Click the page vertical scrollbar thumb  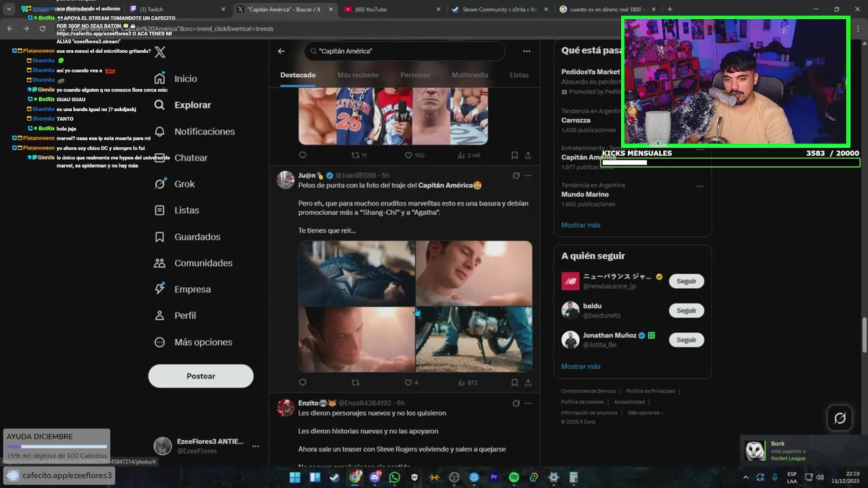pyautogui.click(x=864, y=334)
